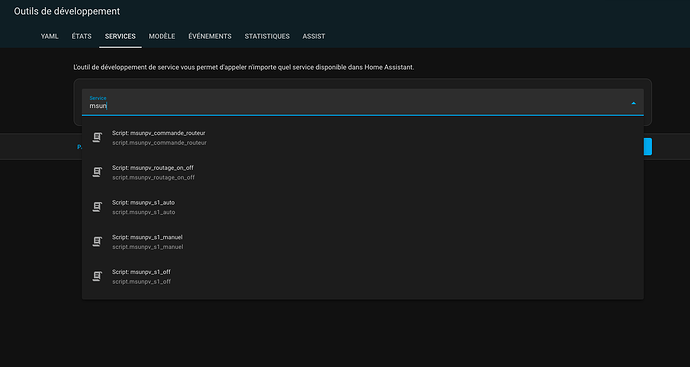Image resolution: width=690 pixels, height=367 pixels.
Task: Choose 'Script: msunpv_routage_on_off' from list
Action: tap(363, 172)
